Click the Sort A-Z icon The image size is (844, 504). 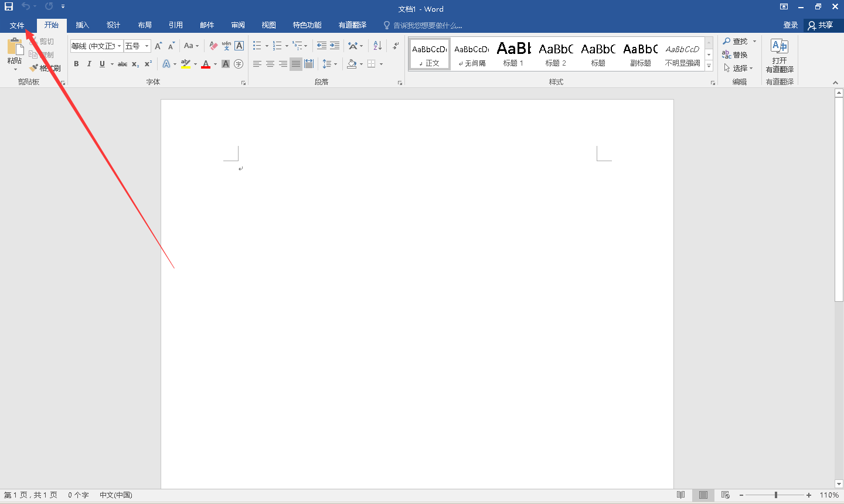377,46
